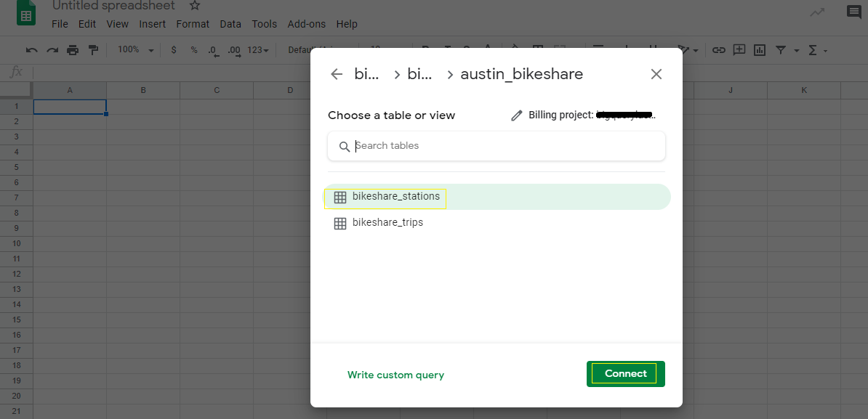Click the Redo toolbar icon
This screenshot has height=419, width=868.
pyautogui.click(x=52, y=50)
